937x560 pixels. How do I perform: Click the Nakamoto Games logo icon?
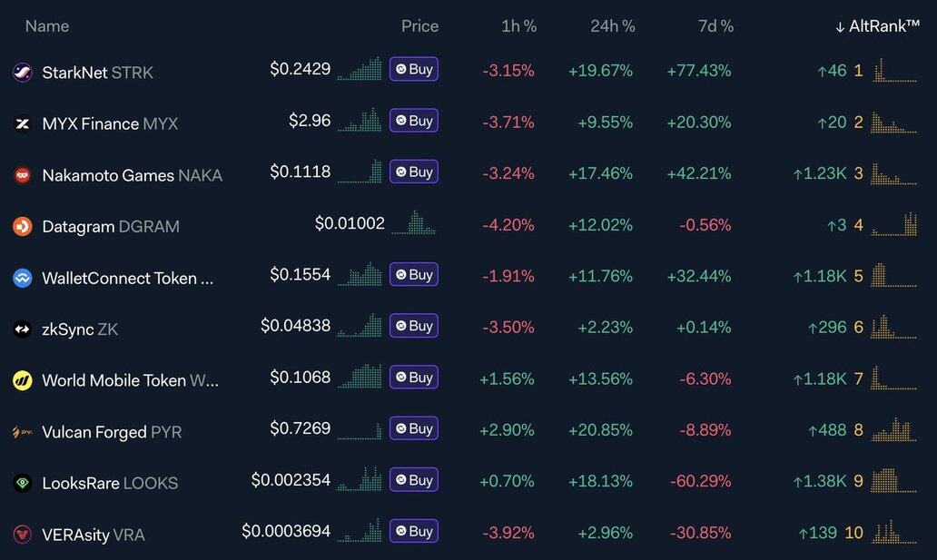(23, 175)
